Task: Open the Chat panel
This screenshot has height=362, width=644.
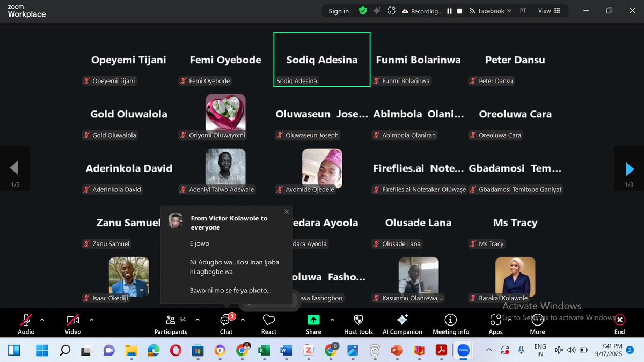Action: [226, 323]
